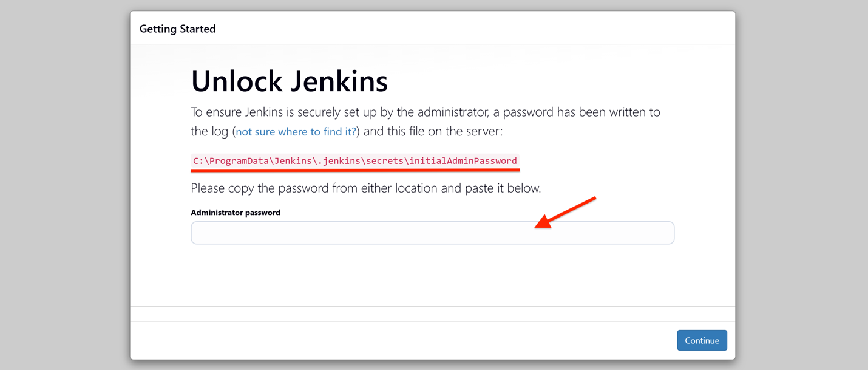
Task: Click the gray backdrop outside the dialog
Action: [61, 182]
